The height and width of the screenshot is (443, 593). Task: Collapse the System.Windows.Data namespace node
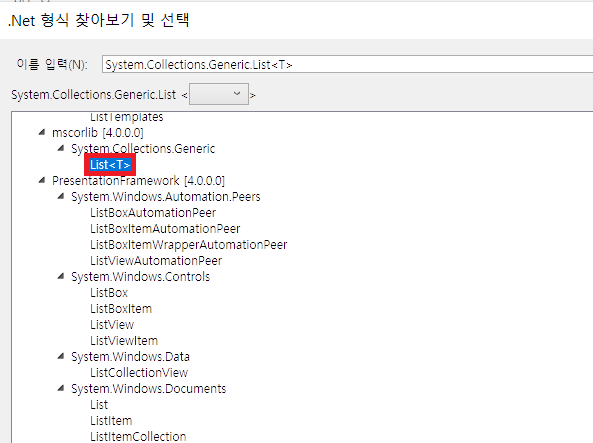pyautogui.click(x=61, y=356)
